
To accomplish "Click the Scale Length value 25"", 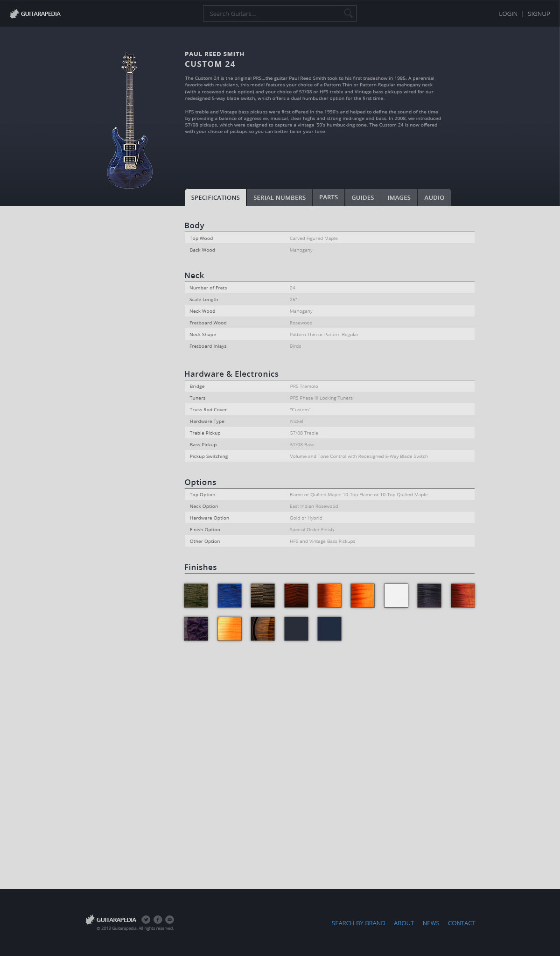I will coord(293,300).
